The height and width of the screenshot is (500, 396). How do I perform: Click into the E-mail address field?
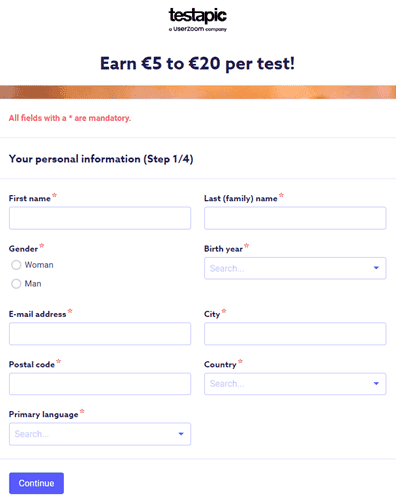tap(100, 333)
